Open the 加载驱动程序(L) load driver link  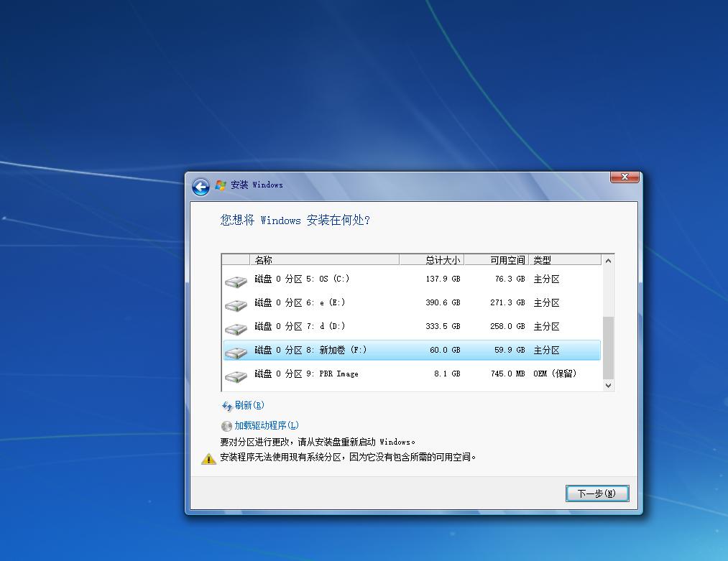[x=267, y=425]
